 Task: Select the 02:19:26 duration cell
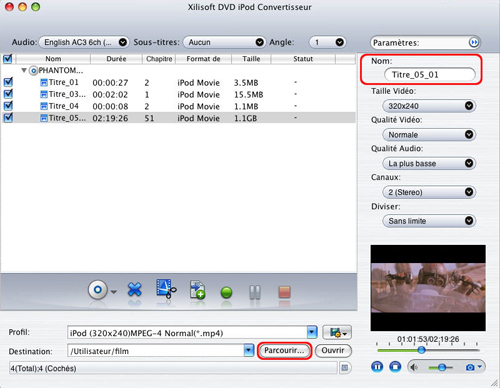point(110,118)
